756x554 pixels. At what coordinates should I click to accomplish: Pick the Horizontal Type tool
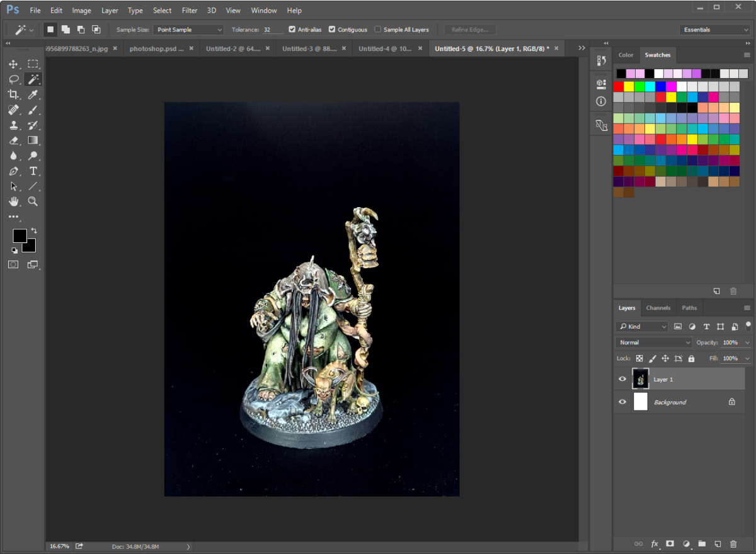click(x=33, y=171)
